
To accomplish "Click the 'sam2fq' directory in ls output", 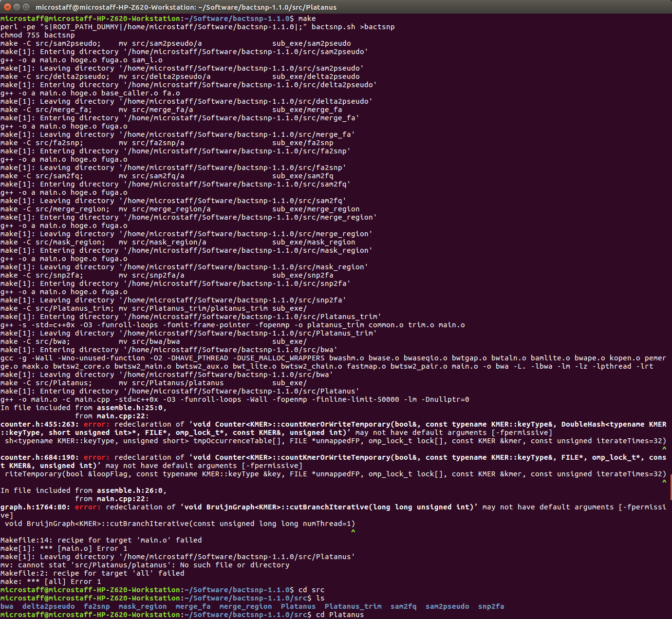I will point(404,606).
